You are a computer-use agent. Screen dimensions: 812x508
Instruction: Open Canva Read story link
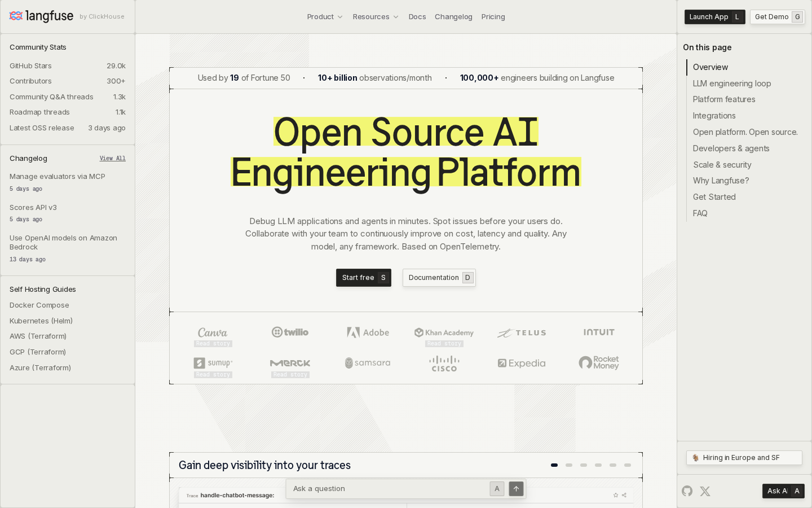pos(213,344)
